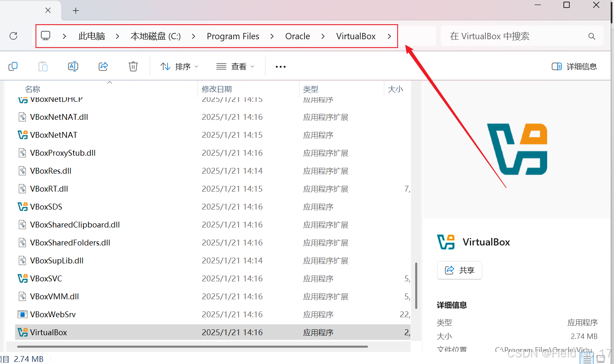Expand chevron after VirtualBox in address bar
The width and height of the screenshot is (614, 364).
pos(389,36)
